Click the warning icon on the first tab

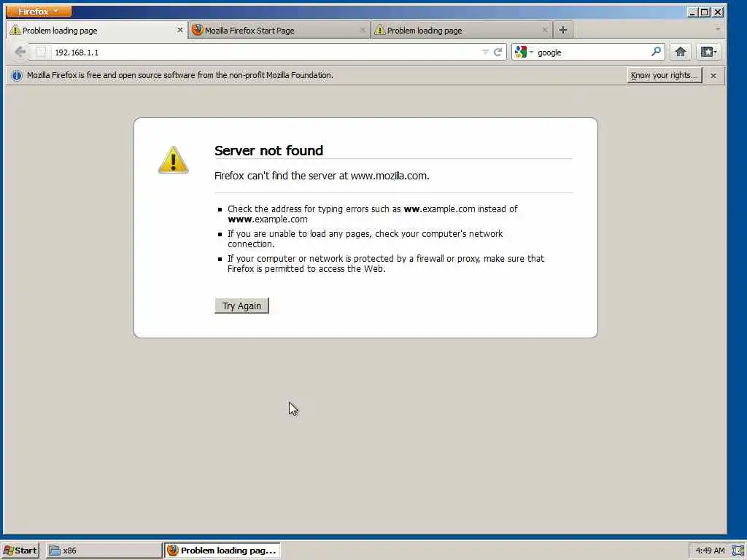pyautogui.click(x=15, y=30)
